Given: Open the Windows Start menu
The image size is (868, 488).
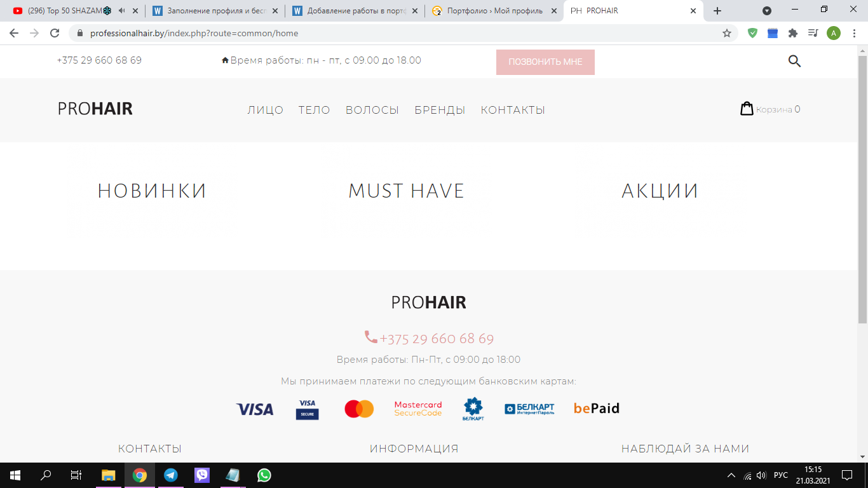Looking at the screenshot, I should tap(15, 475).
